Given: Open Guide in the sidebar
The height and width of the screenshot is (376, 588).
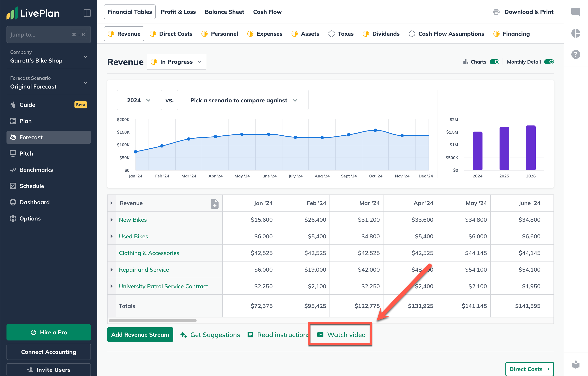Looking at the screenshot, I should click(48, 105).
